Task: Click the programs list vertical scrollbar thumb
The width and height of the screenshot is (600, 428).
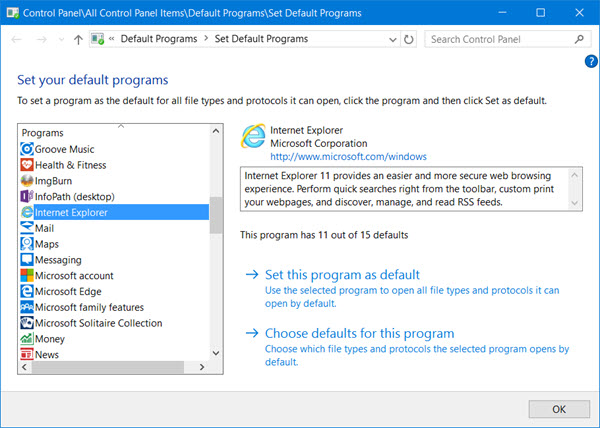Action: 216,215
